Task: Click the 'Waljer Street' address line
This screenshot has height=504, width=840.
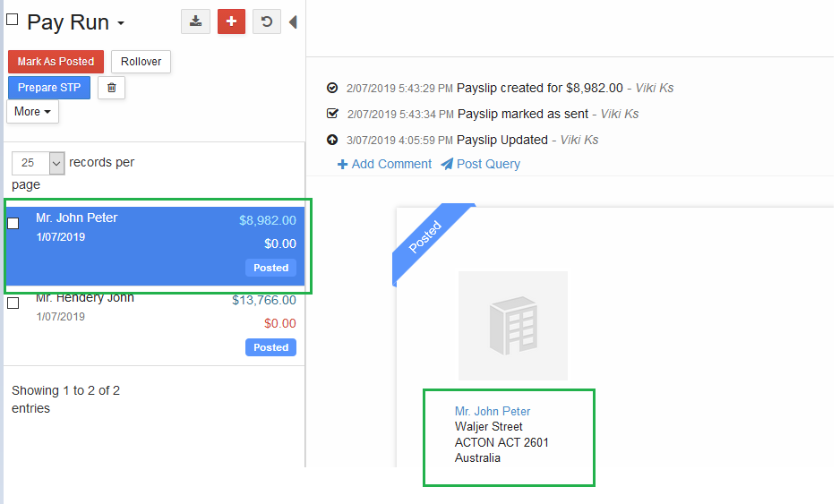Action: [x=489, y=427]
